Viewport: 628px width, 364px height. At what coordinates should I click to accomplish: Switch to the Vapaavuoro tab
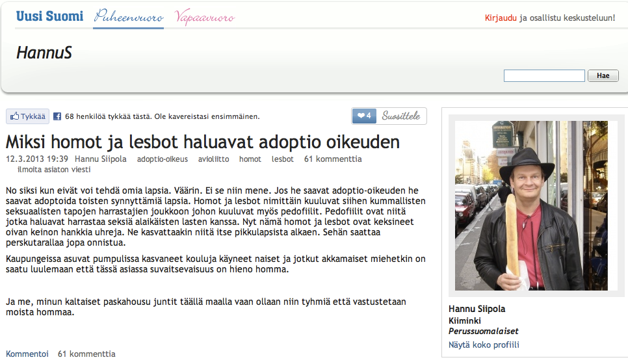coord(205,18)
